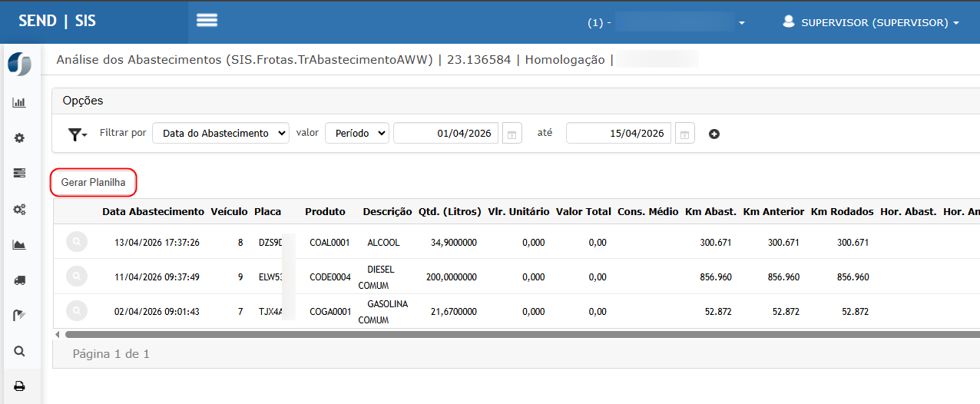Click the printer icon in sidebar

pos(19,386)
